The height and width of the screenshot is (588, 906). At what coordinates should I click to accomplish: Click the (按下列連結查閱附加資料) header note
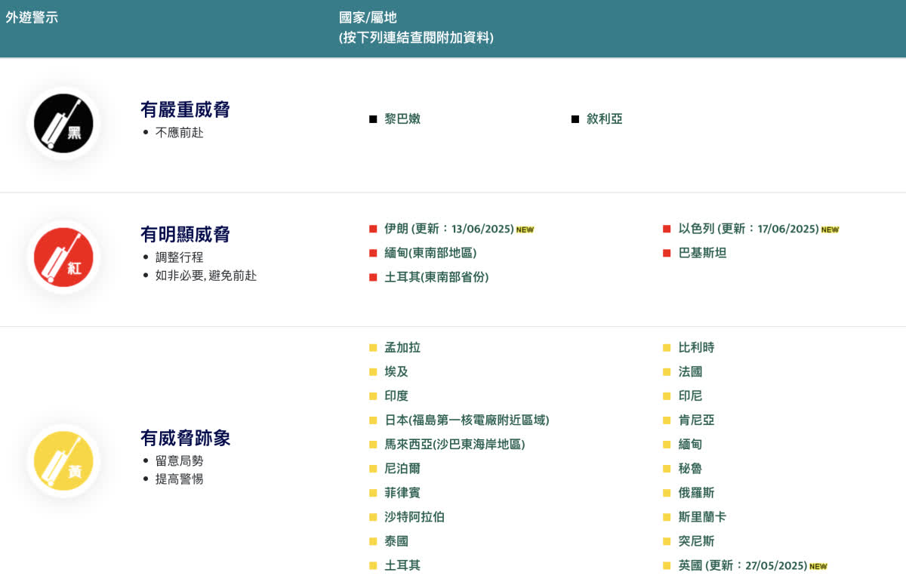click(416, 38)
